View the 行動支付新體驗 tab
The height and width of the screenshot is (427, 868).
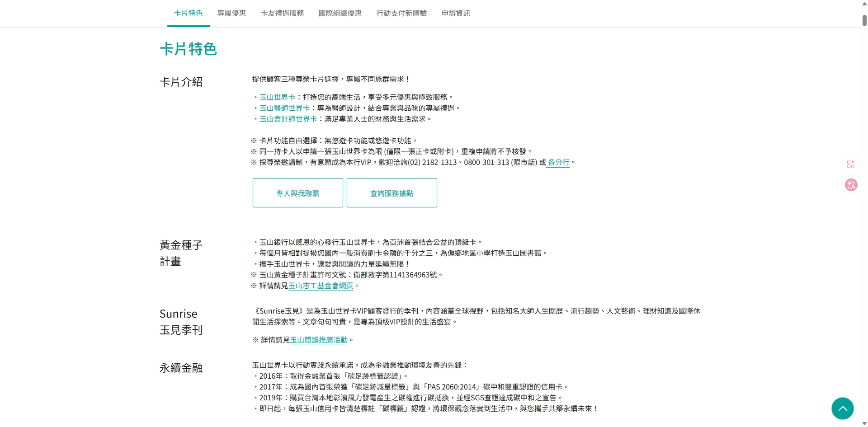coord(402,14)
